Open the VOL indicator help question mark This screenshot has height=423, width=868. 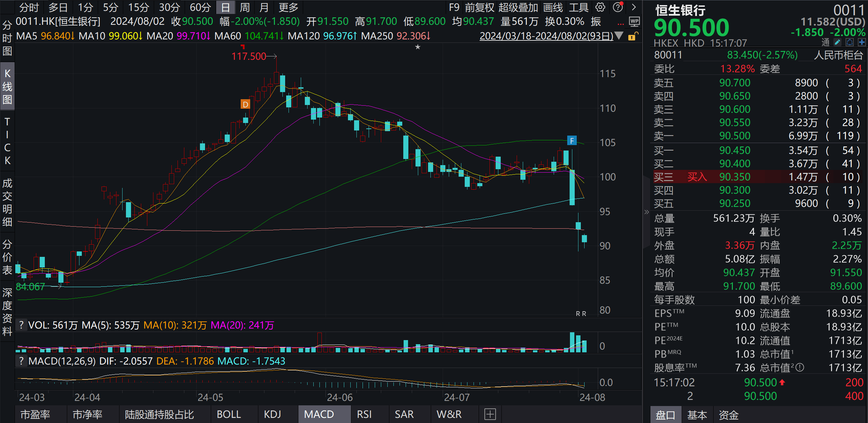pos(21,325)
